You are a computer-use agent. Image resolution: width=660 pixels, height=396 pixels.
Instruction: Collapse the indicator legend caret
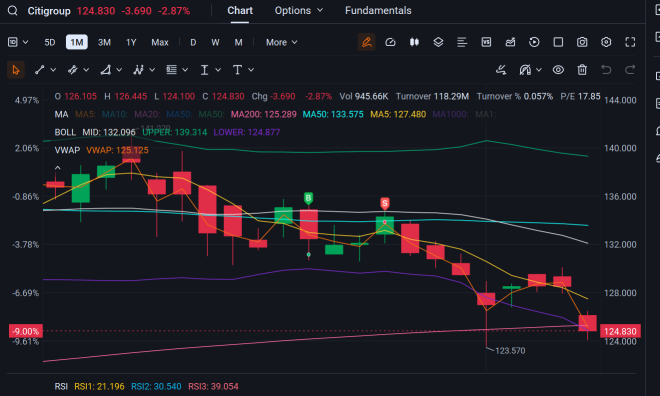pyautogui.click(x=58, y=168)
